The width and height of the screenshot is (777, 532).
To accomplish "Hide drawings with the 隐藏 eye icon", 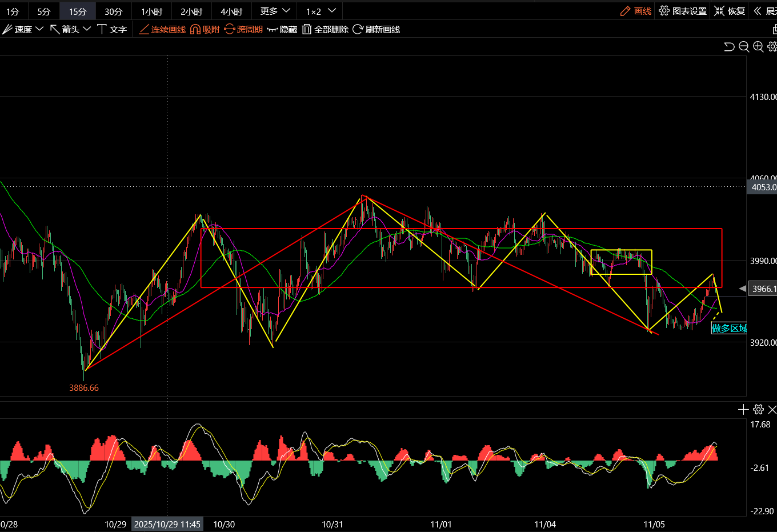I will (x=282, y=29).
